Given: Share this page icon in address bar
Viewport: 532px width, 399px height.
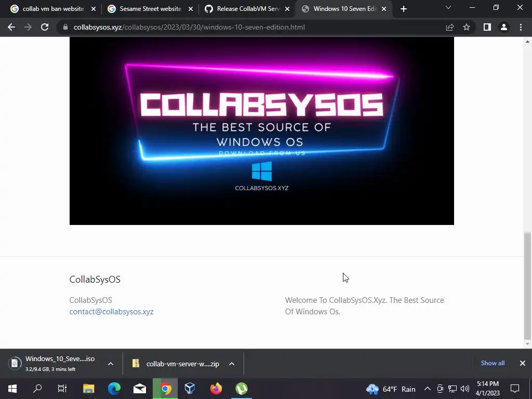Looking at the screenshot, I should (450, 27).
